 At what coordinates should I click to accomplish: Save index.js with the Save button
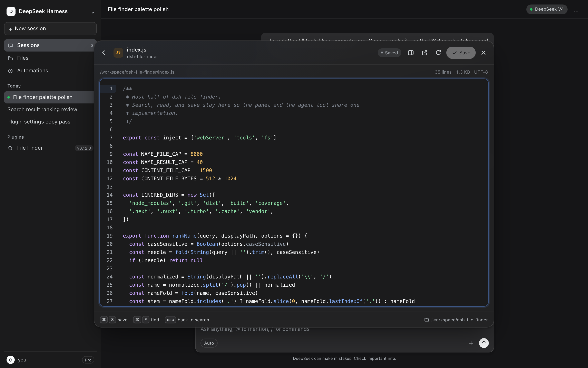pyautogui.click(x=461, y=53)
